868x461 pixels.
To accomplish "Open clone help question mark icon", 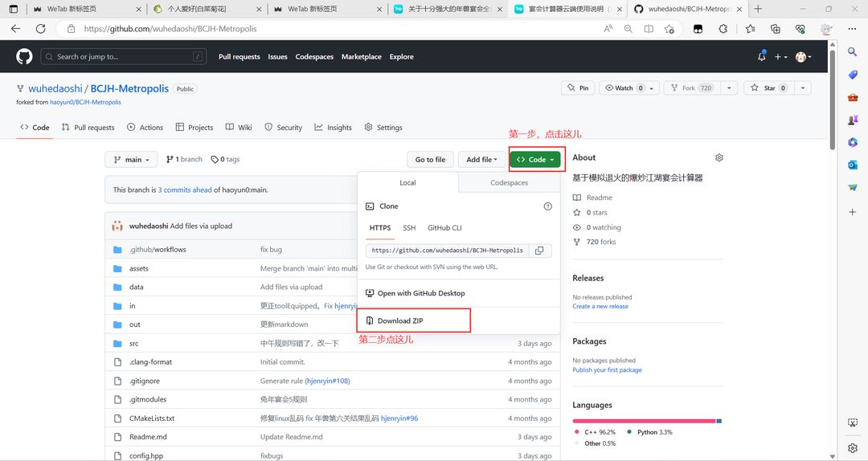I will click(547, 206).
